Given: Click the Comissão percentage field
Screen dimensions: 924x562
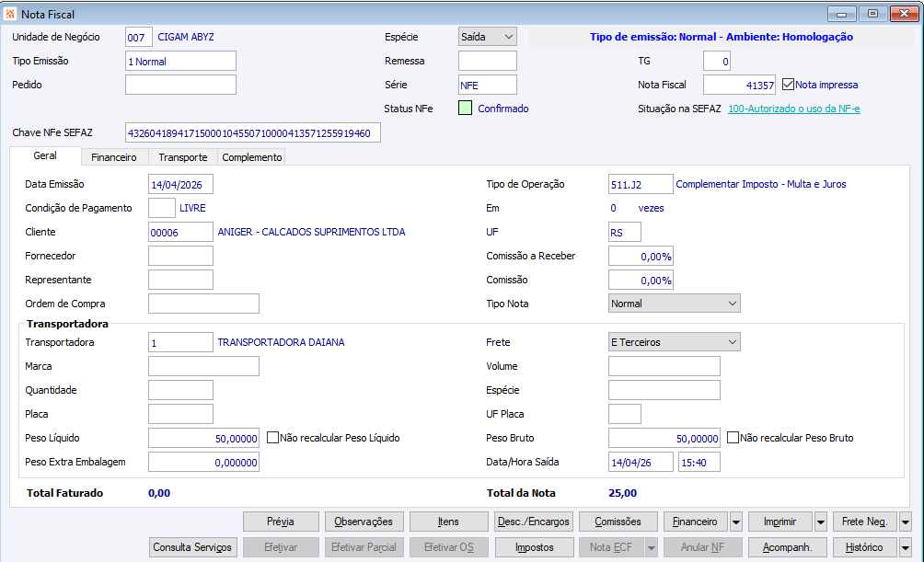Looking at the screenshot, I should coord(641,280).
